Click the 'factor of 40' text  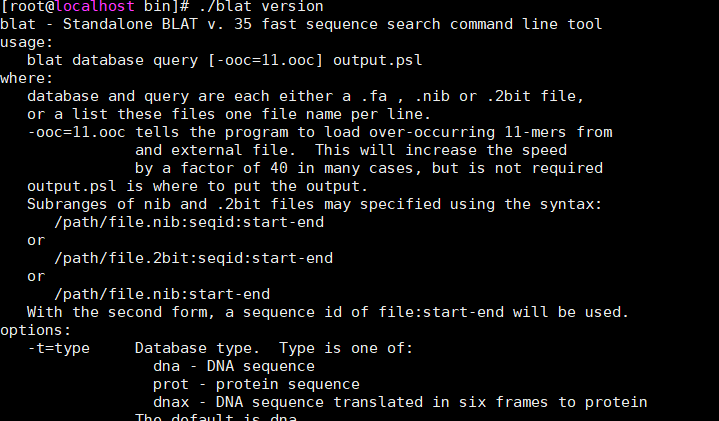234,168
